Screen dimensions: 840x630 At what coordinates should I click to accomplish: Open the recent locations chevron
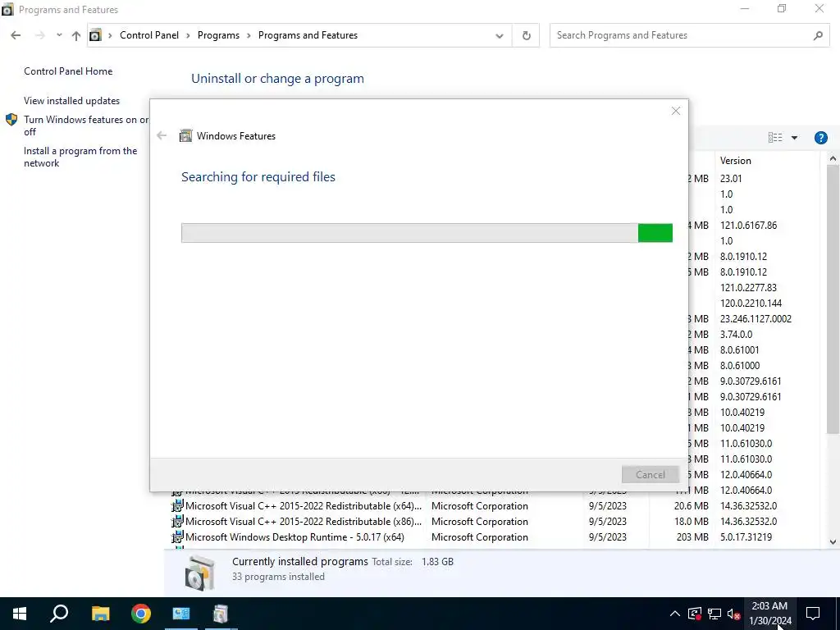point(59,35)
